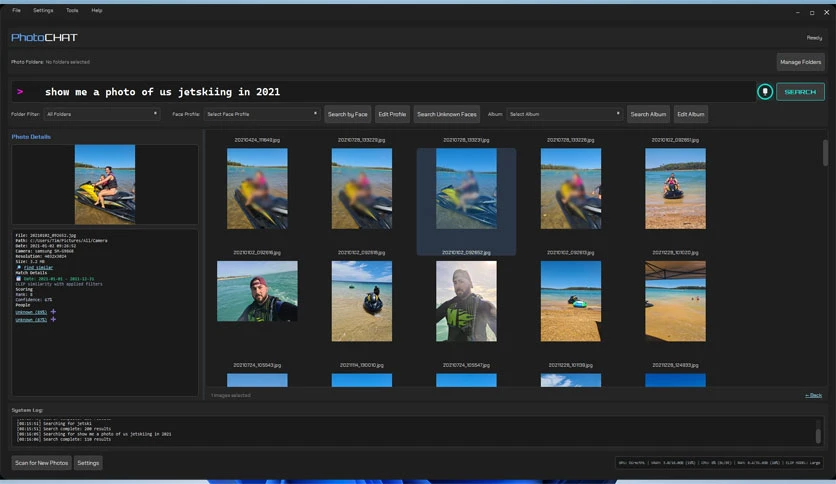
Task: Click the 1 images selected status text
Action: [x=231, y=396]
